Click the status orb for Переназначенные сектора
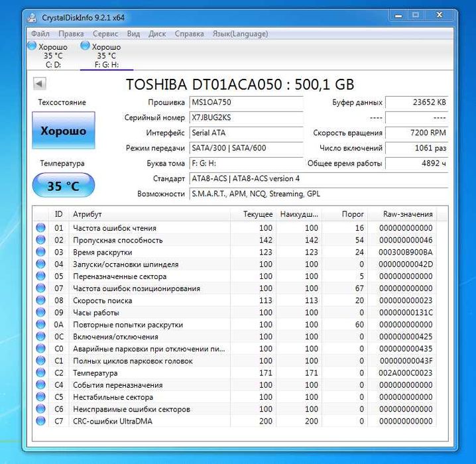The height and width of the screenshot is (464, 476). 40,276
